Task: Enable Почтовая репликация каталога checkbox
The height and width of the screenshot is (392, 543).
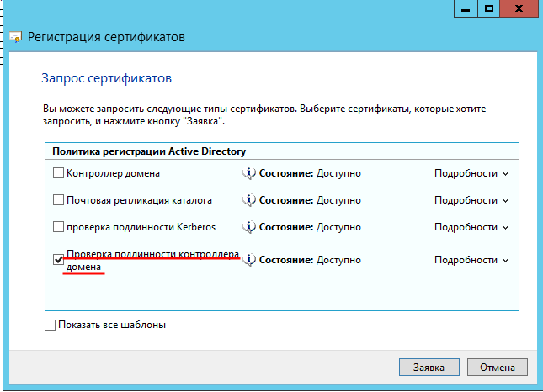Action: (x=58, y=200)
